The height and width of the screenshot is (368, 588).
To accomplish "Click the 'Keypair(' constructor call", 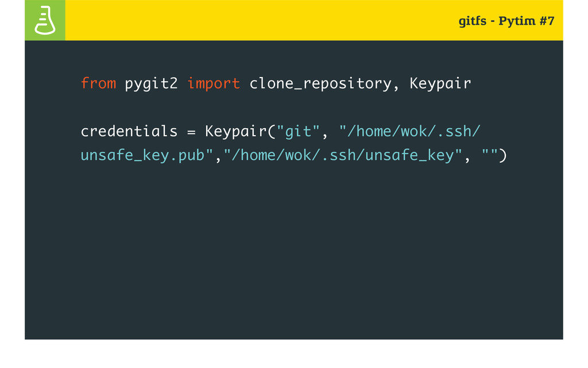I will (x=241, y=132).
